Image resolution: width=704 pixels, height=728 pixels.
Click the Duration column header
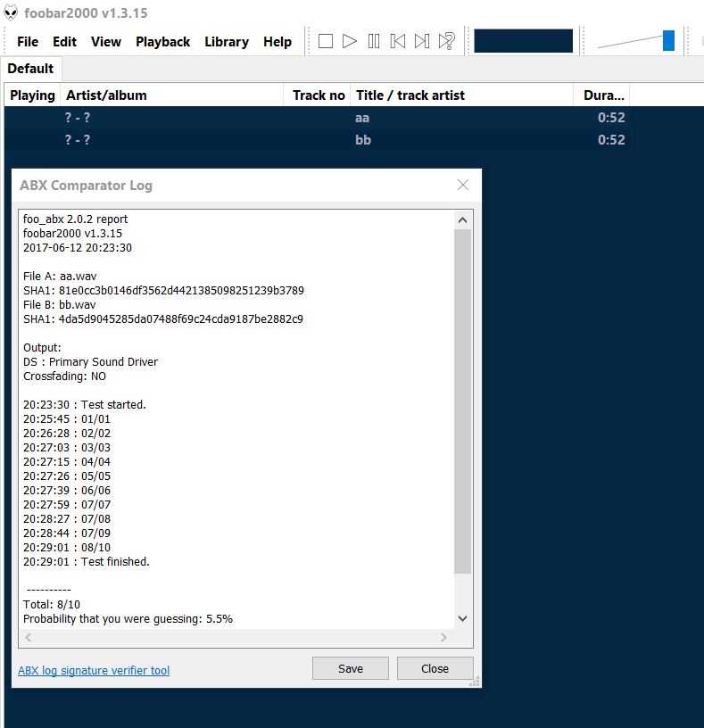pyautogui.click(x=601, y=95)
